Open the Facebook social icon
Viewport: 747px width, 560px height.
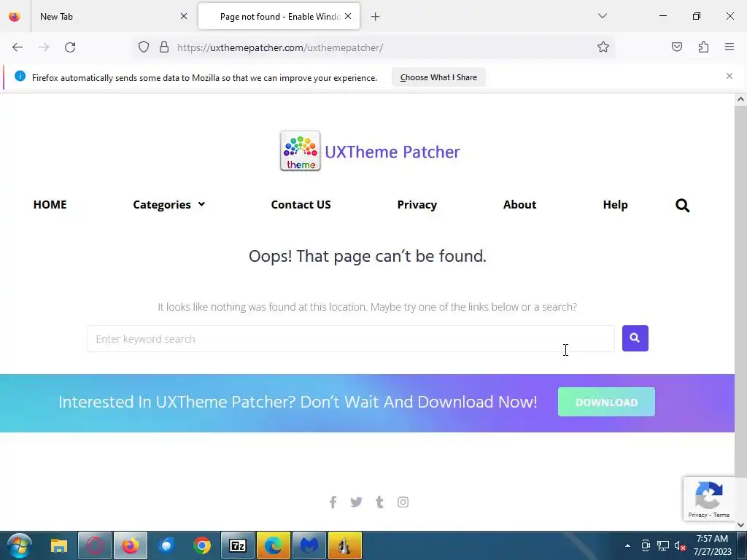coord(333,502)
